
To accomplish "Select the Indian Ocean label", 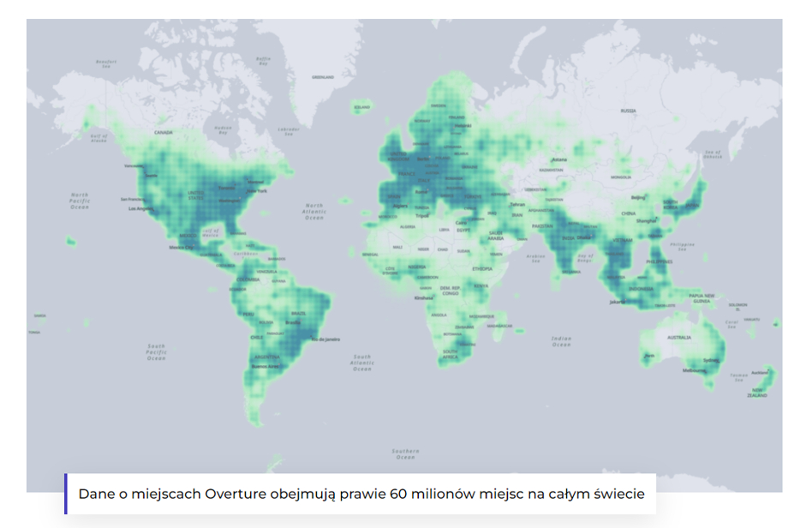I will tap(561, 341).
